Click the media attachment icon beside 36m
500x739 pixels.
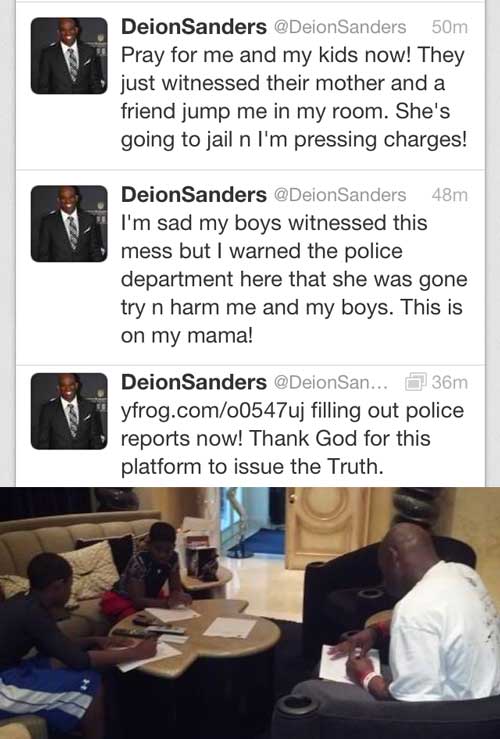[416, 382]
